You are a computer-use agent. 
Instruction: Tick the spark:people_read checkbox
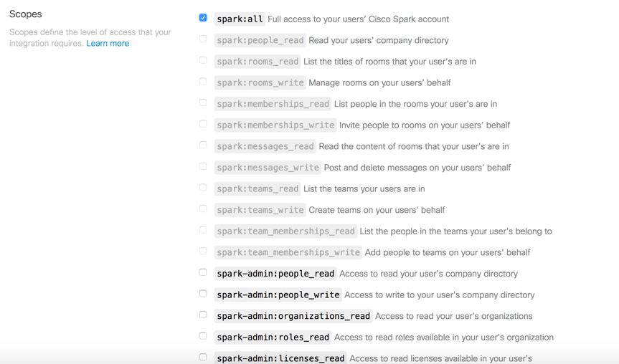point(203,39)
